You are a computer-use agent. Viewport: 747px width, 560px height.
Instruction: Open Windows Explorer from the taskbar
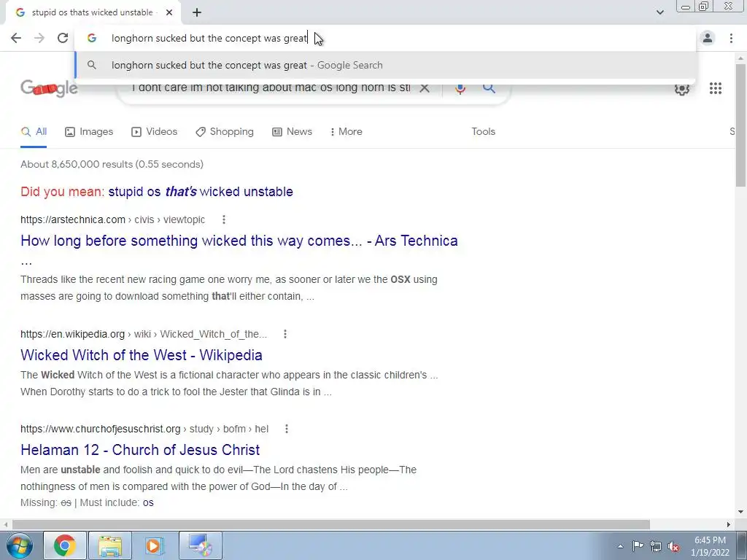click(110, 545)
